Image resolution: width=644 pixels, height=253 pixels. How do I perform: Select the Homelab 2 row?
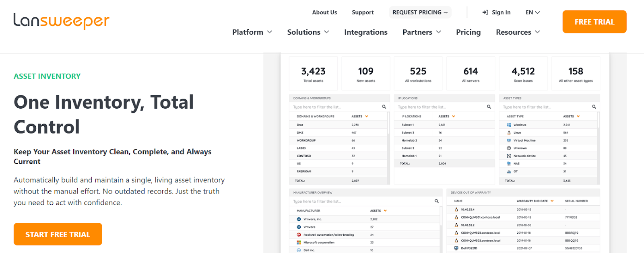coord(444,140)
